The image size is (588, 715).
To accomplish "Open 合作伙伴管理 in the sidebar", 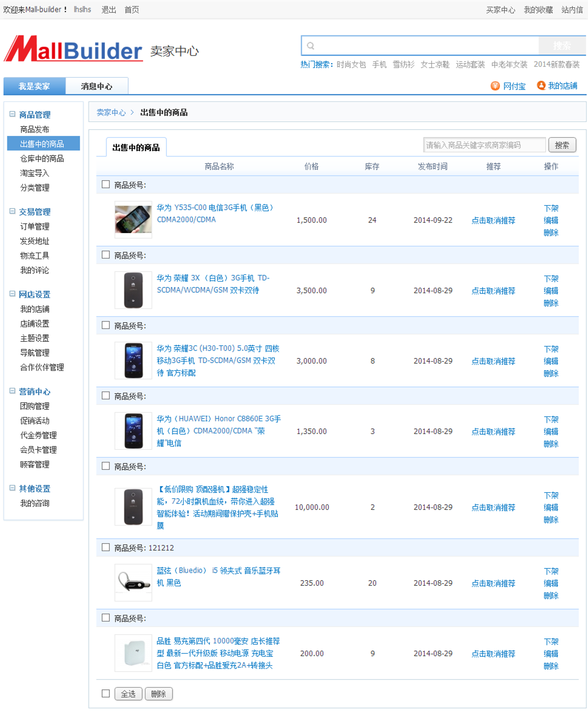I will point(42,368).
